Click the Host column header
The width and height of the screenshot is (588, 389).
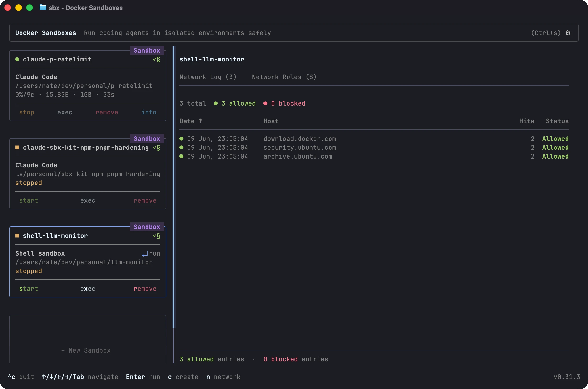pyautogui.click(x=271, y=121)
